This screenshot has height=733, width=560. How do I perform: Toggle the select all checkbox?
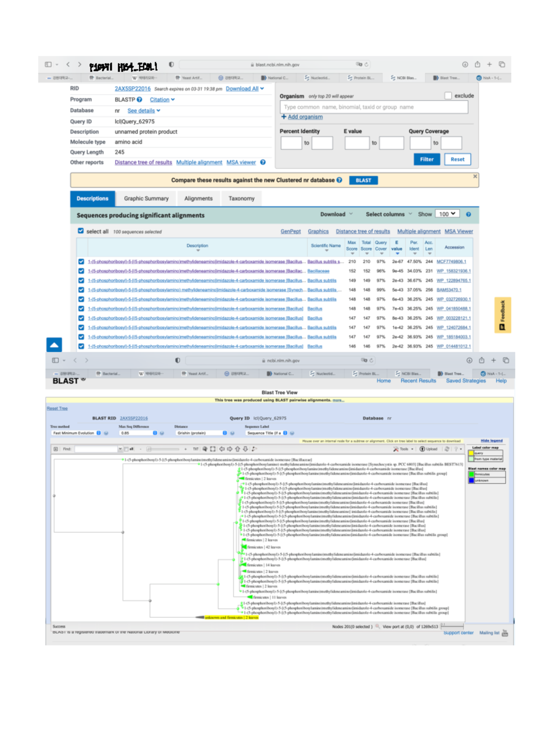(81, 231)
